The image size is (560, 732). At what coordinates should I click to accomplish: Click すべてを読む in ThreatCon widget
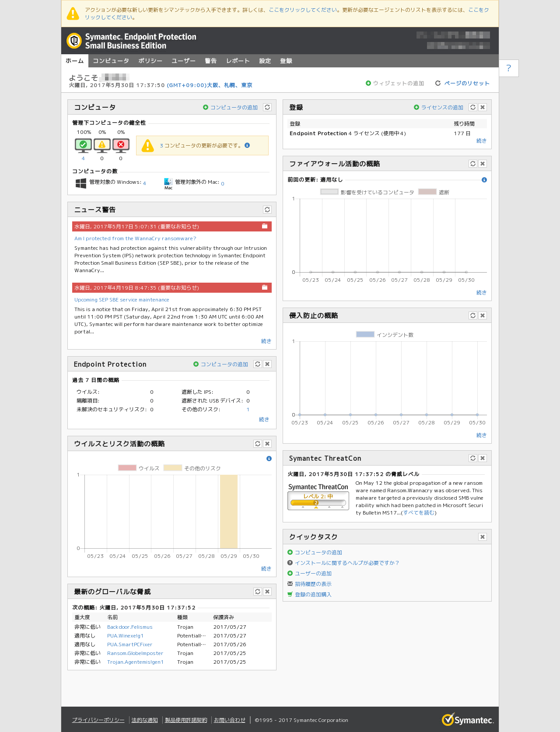click(419, 513)
